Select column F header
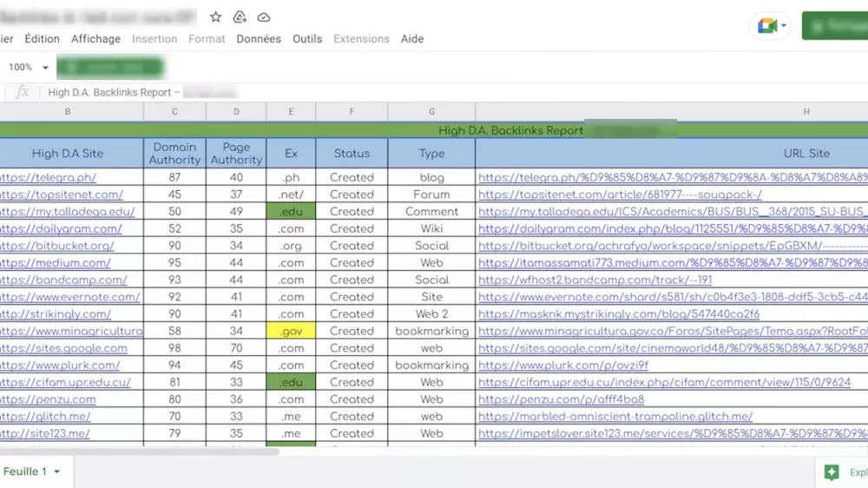 [x=352, y=111]
